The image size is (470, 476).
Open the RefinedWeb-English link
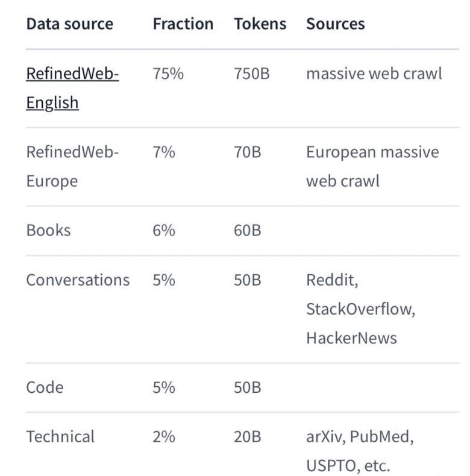[72, 88]
